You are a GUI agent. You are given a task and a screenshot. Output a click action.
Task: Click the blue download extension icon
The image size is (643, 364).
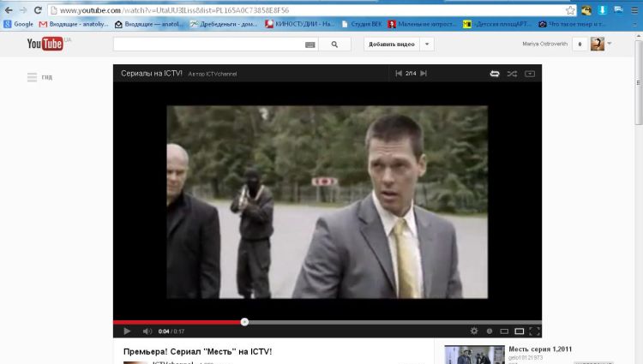[602, 10]
